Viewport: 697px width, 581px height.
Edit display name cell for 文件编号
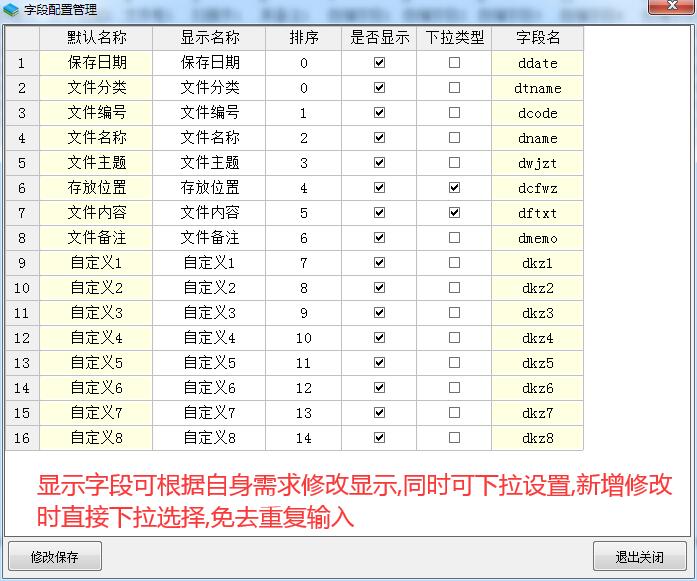pyautogui.click(x=209, y=113)
